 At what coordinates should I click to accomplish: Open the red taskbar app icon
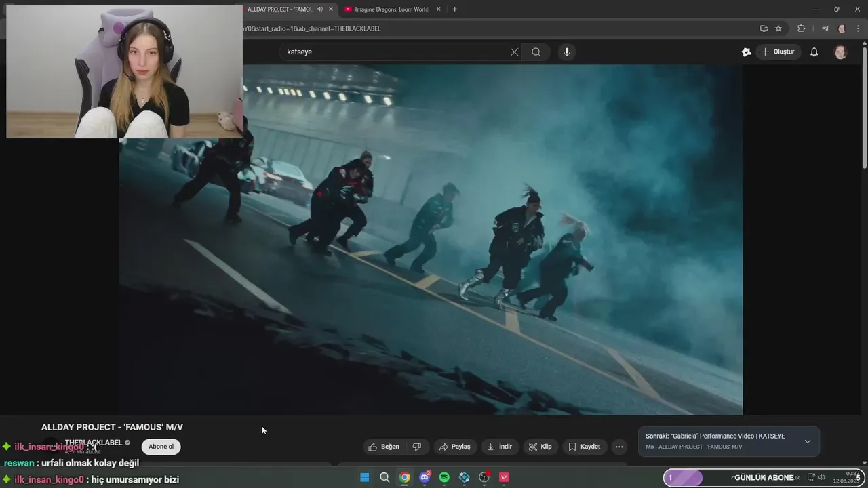[504, 477]
